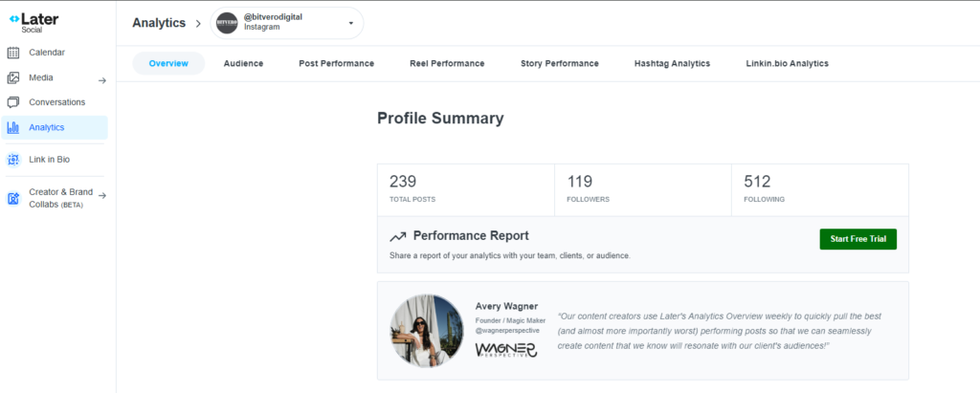Click the Analytics bar chart icon
Screen dimensions: 980x393
(x=13, y=127)
